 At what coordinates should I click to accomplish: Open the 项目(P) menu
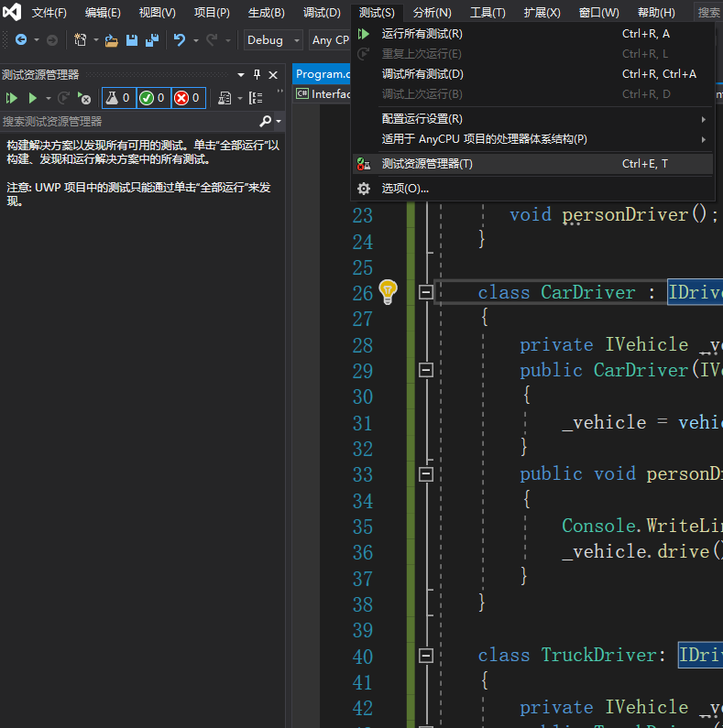(x=212, y=13)
